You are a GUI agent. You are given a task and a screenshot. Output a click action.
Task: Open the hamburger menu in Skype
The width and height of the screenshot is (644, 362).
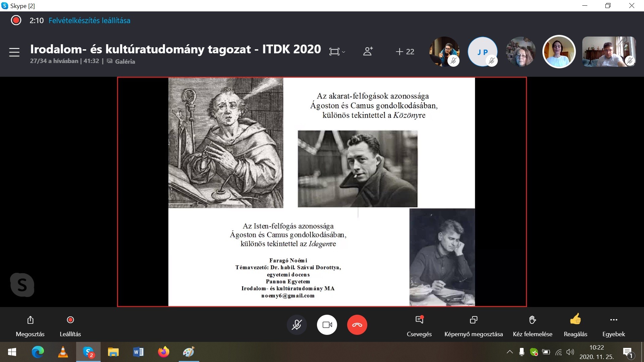click(14, 52)
